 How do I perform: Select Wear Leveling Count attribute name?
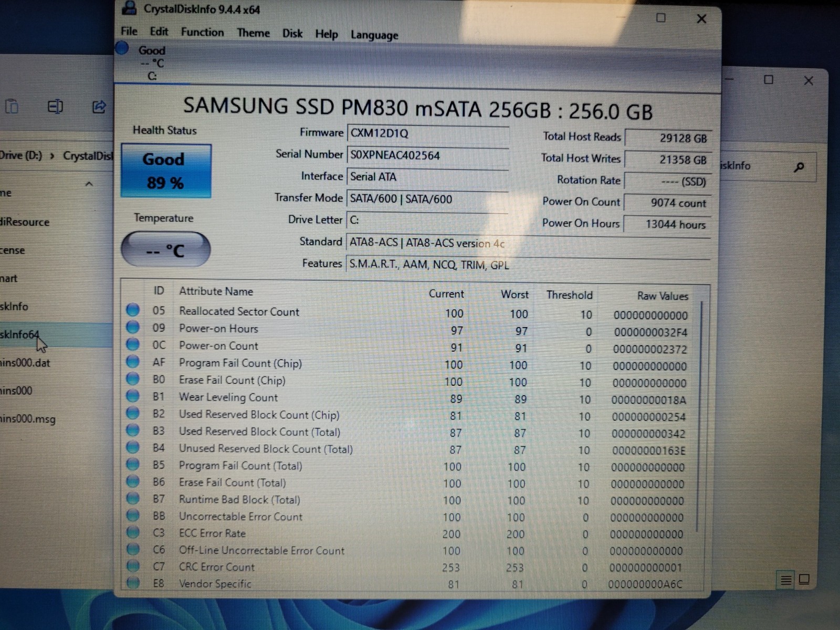[x=228, y=397]
